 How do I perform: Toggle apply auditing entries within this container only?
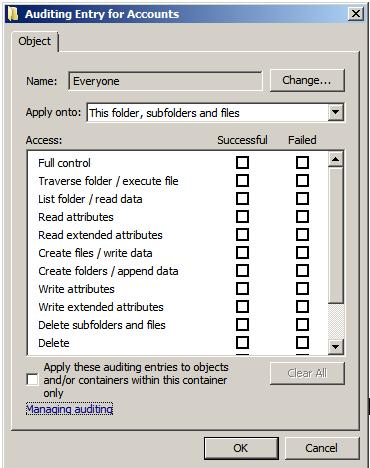[x=32, y=380]
